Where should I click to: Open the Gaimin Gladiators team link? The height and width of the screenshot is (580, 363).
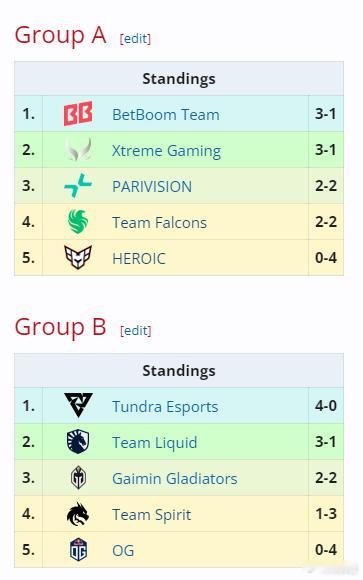click(x=175, y=478)
